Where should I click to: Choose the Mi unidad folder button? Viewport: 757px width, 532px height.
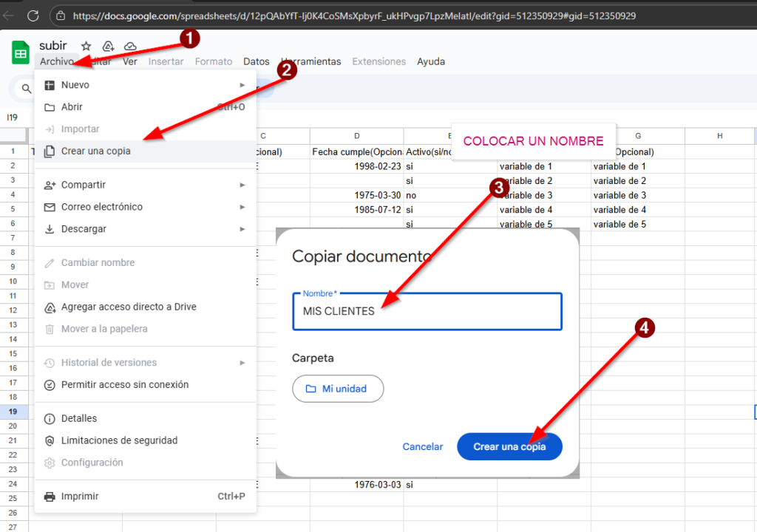pyautogui.click(x=339, y=389)
